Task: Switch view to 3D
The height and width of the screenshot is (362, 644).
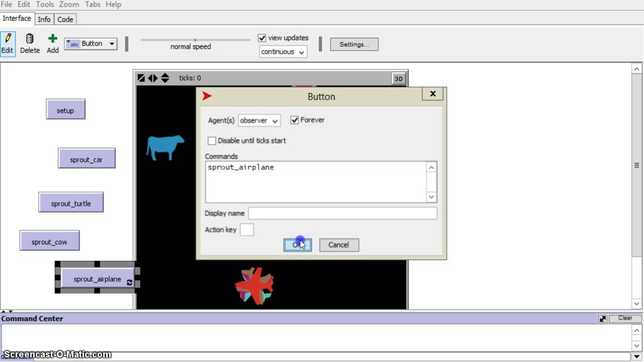Action: pyautogui.click(x=398, y=78)
